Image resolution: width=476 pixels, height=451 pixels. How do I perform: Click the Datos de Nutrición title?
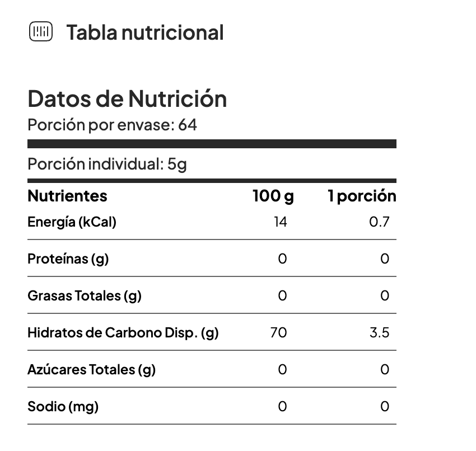click(x=127, y=98)
